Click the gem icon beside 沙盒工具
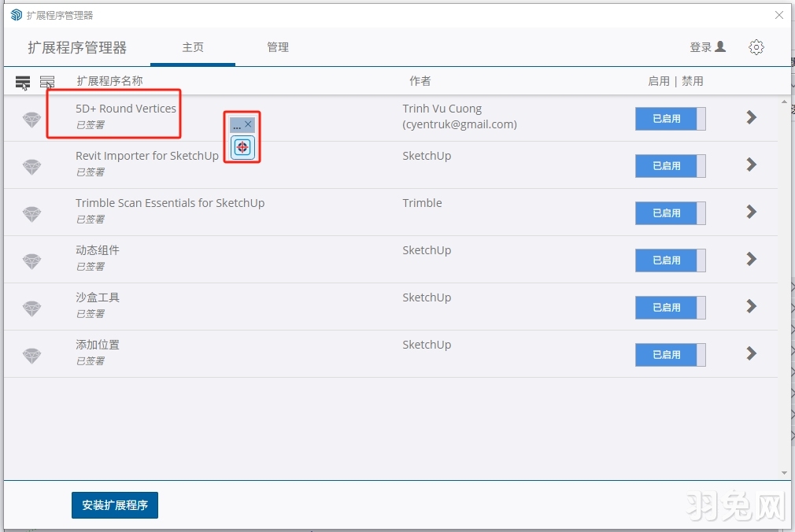795x532 pixels. click(31, 308)
